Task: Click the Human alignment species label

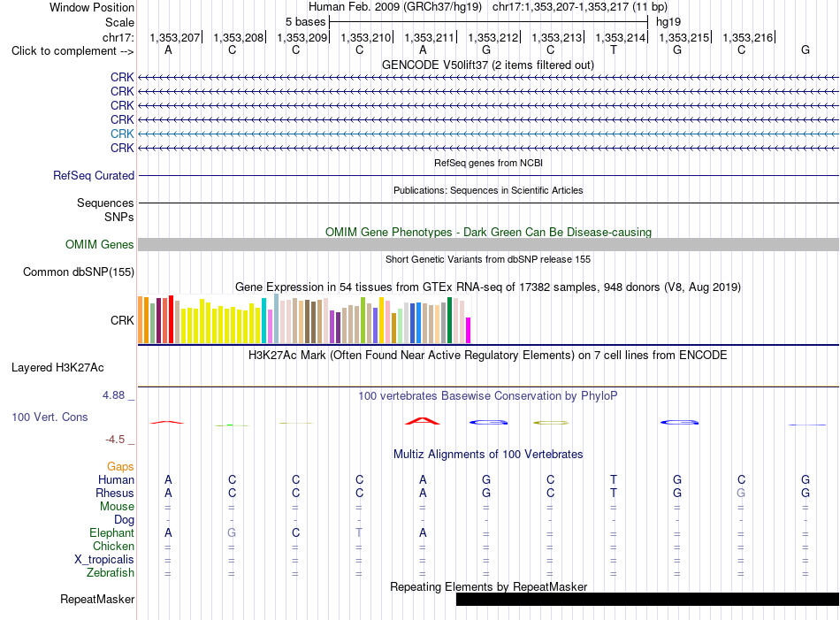Action: 116,479
